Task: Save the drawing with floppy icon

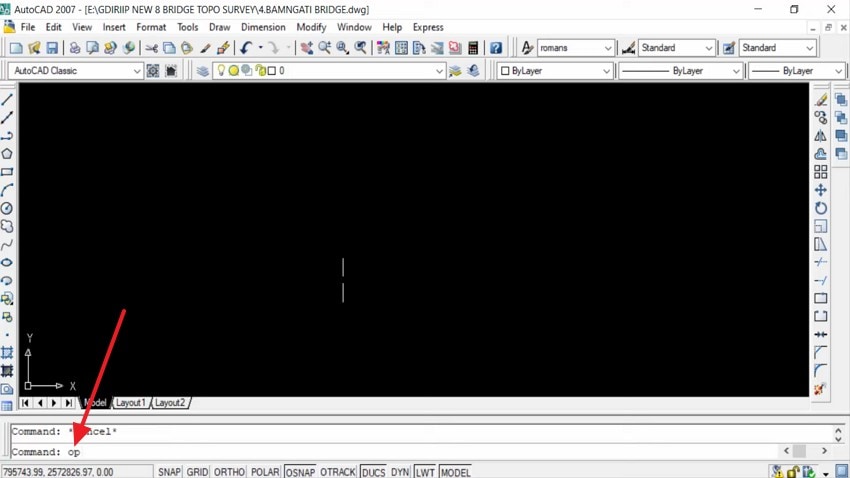Action: click(x=52, y=48)
